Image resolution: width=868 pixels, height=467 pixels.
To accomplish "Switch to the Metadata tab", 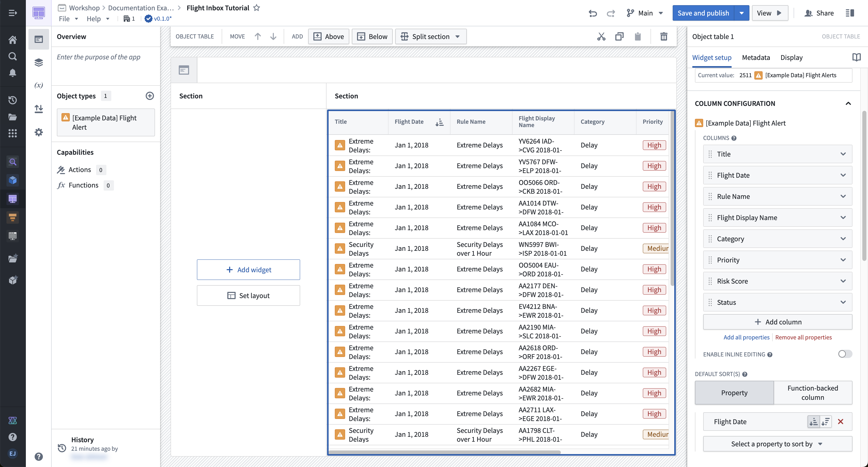I will tap(756, 57).
